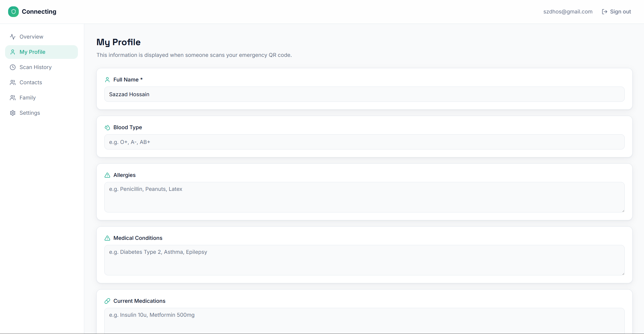Click the Blood Type droplet icon
Image resolution: width=644 pixels, height=334 pixels.
(107, 127)
